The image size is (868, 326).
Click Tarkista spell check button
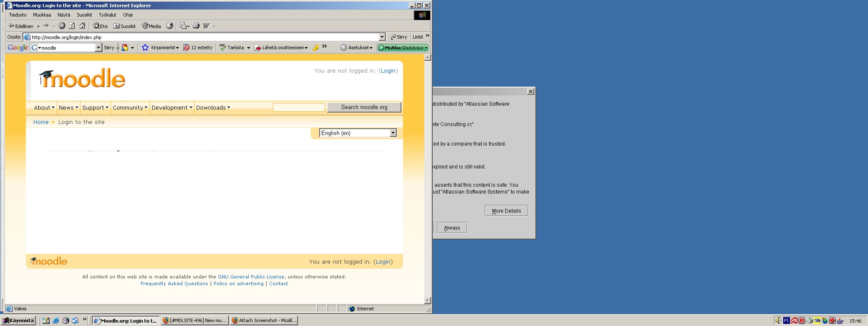click(232, 48)
